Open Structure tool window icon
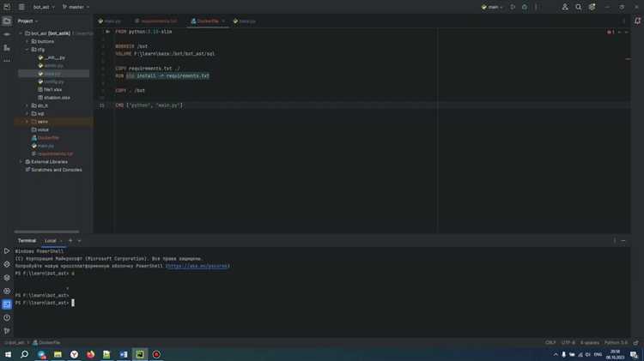 click(x=7, y=48)
